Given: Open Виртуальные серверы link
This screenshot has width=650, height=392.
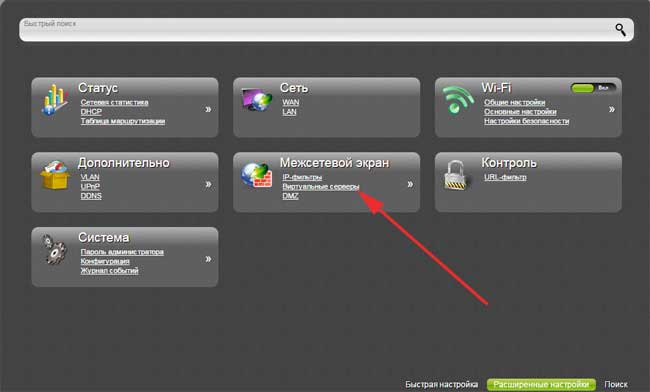Looking at the screenshot, I should 321,186.
